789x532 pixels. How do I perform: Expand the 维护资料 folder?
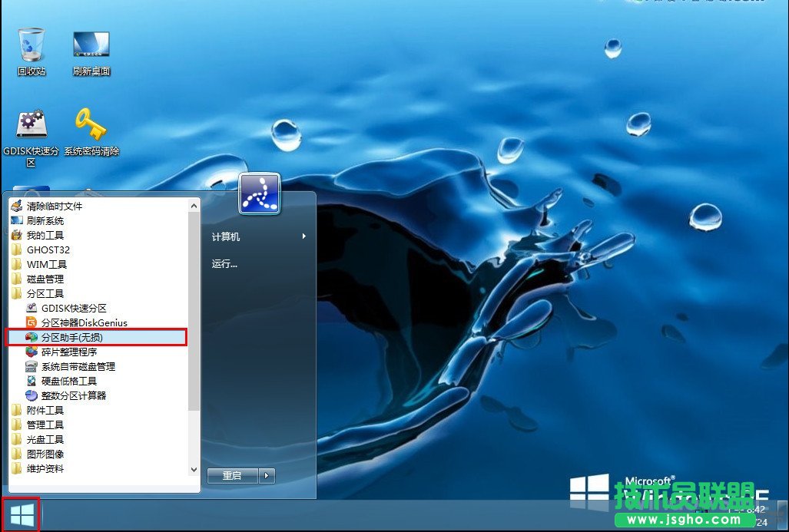[x=45, y=468]
